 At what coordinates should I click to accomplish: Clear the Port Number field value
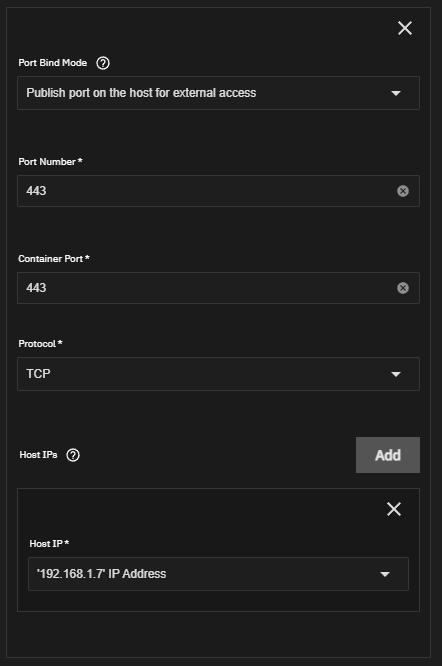tap(403, 191)
